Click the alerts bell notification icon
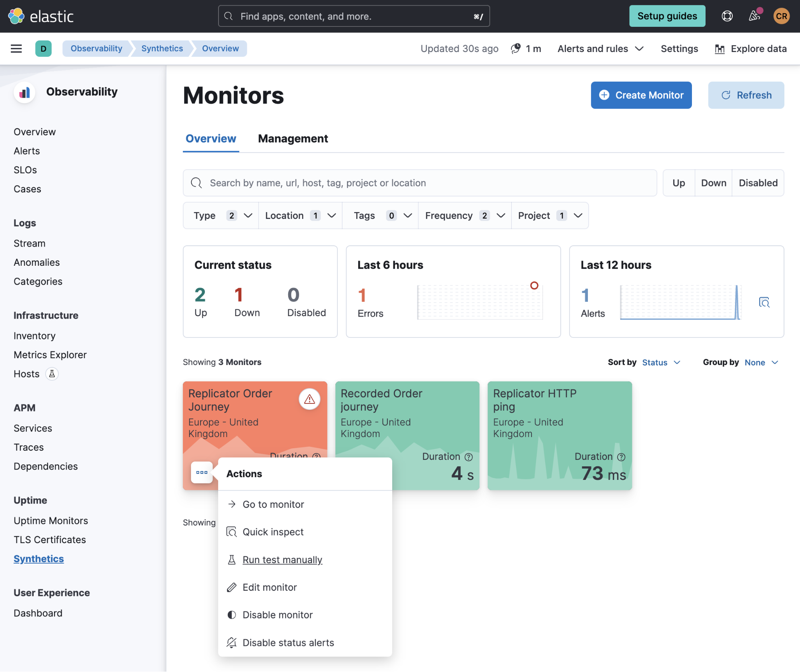800x672 pixels. (x=755, y=15)
